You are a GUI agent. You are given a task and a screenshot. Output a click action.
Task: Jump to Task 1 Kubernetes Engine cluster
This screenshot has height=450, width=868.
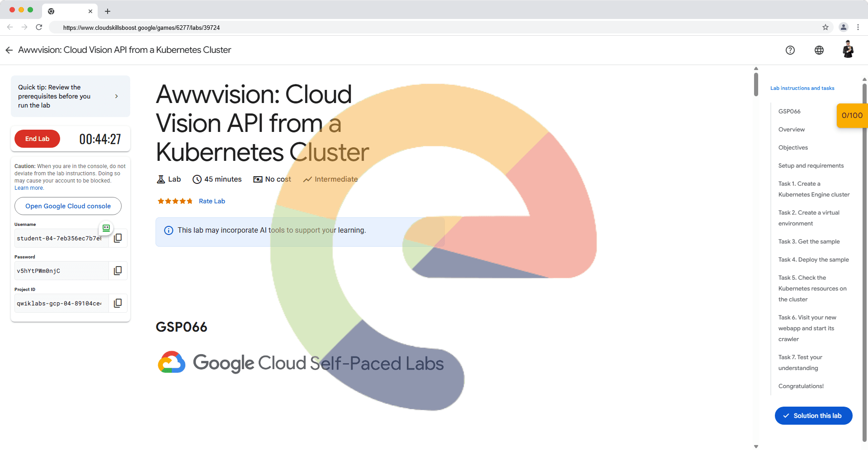(x=813, y=189)
